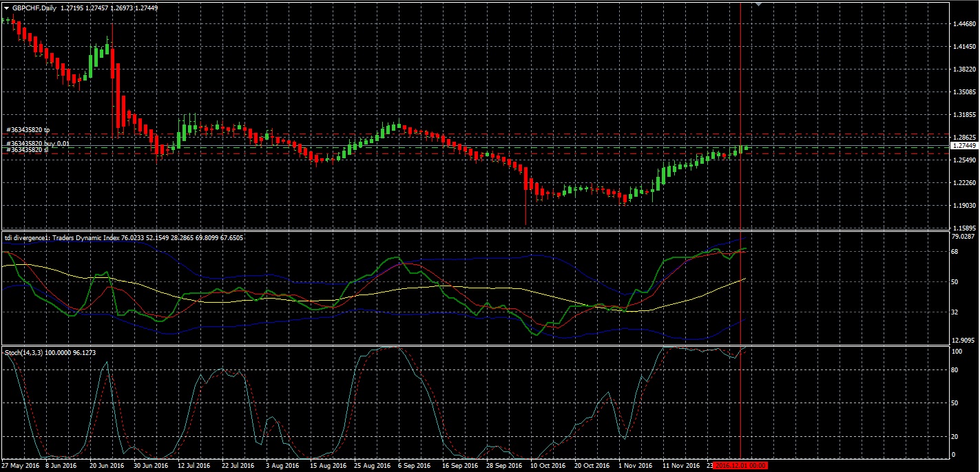Click the 28 Sep 2016 date label

point(504,466)
